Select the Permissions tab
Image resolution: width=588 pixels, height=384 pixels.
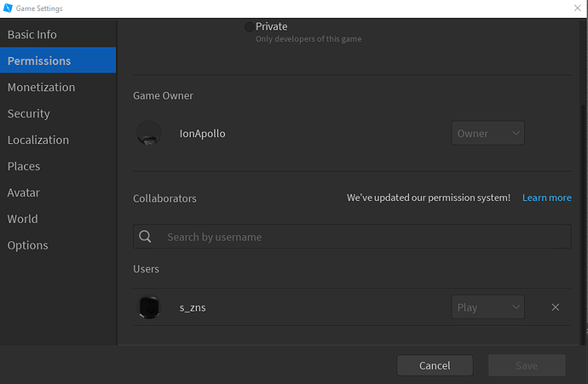pyautogui.click(x=39, y=61)
